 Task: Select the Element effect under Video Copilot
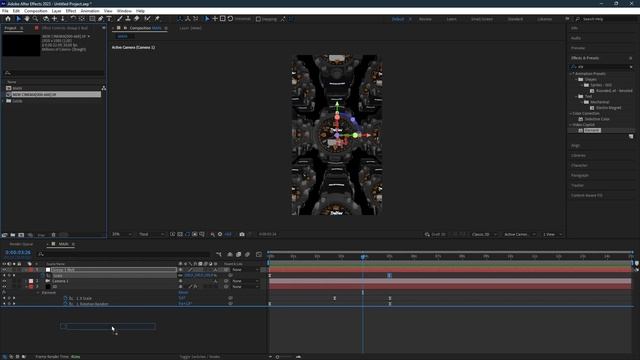(x=592, y=130)
